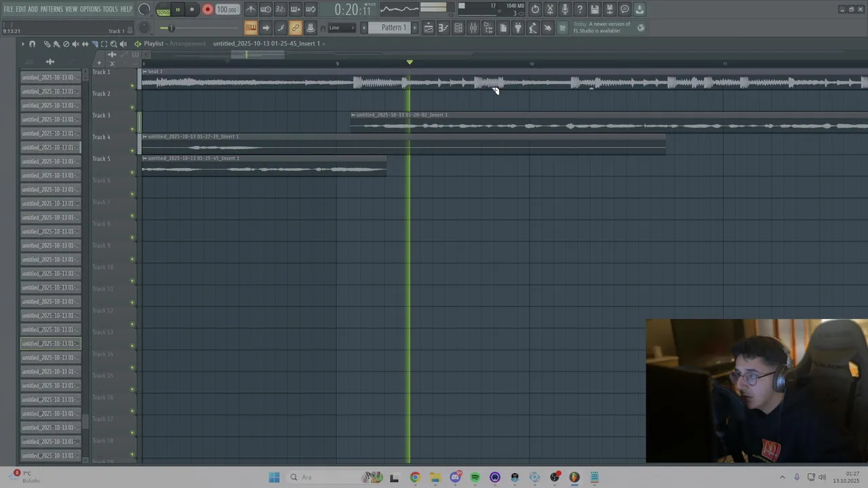Image resolution: width=868 pixels, height=488 pixels.
Task: Click the tempo field showing 100.000
Action: 227,9
